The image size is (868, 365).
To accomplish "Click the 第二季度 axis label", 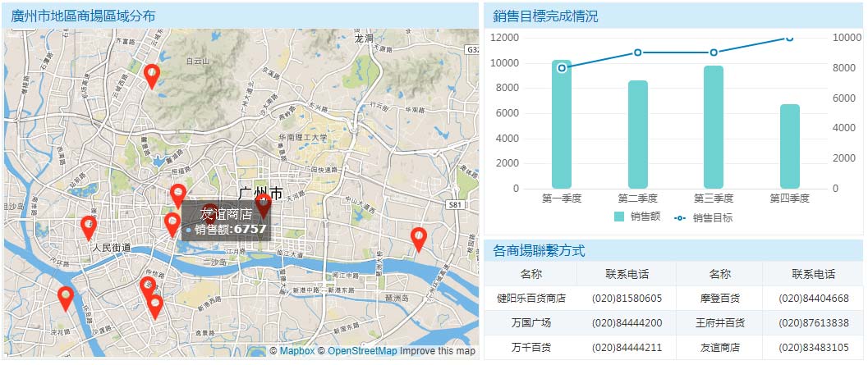I will pos(638,198).
